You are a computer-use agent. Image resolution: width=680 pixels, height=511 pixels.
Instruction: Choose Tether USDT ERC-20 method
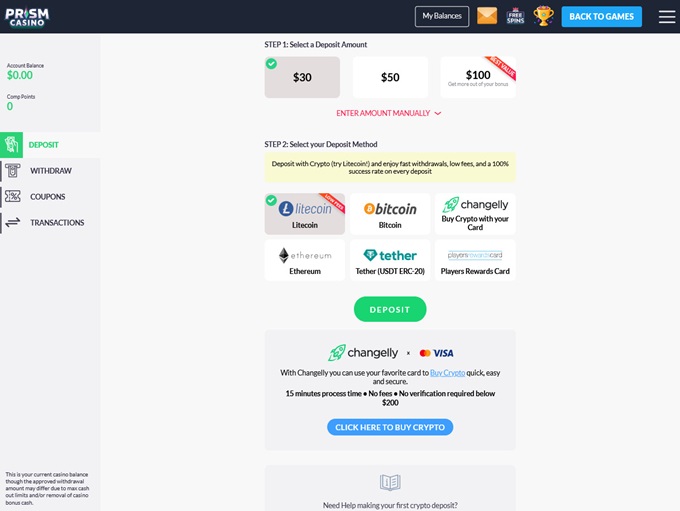tap(390, 260)
